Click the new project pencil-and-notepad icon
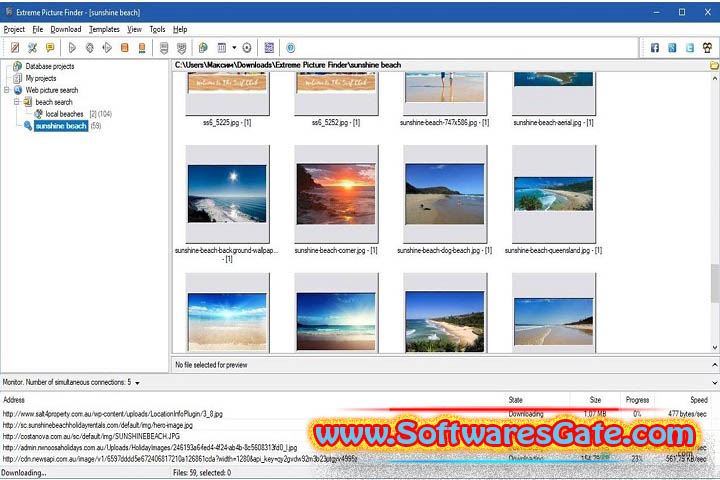 click(x=15, y=48)
